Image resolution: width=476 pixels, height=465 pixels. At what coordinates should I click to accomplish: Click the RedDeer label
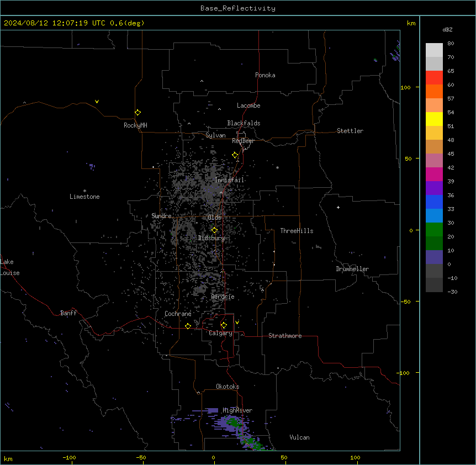[x=243, y=141]
